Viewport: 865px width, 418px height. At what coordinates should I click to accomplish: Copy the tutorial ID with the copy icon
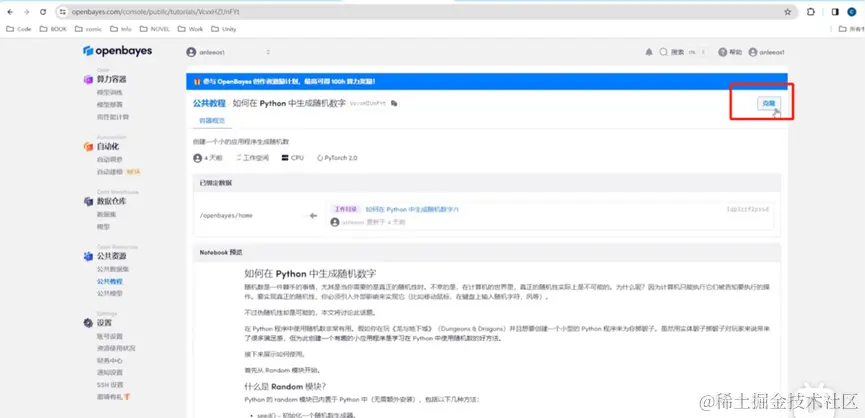coord(394,103)
